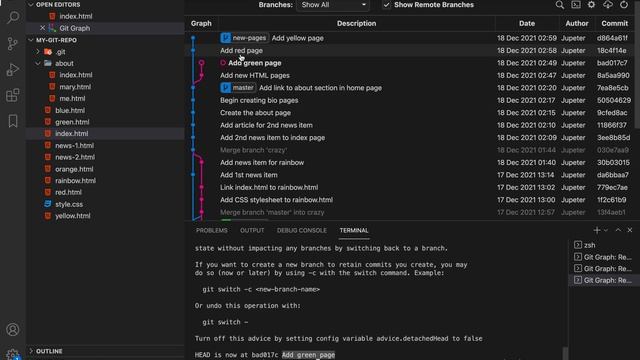Screen dimensions: 640x360
Task: Maximize the terminal panel with up chevron
Action: (x=618, y=230)
